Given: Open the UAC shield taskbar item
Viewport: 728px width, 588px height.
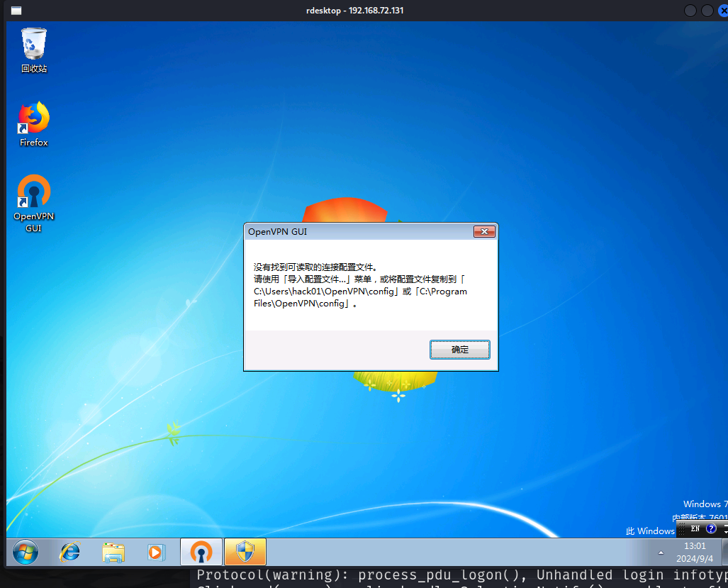Looking at the screenshot, I should coord(245,553).
